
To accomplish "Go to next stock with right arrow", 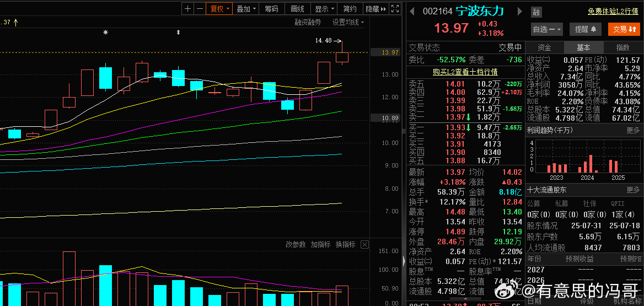I will [520, 11].
